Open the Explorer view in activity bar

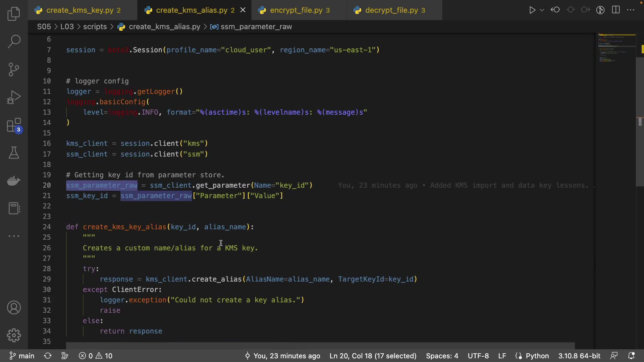14,14
